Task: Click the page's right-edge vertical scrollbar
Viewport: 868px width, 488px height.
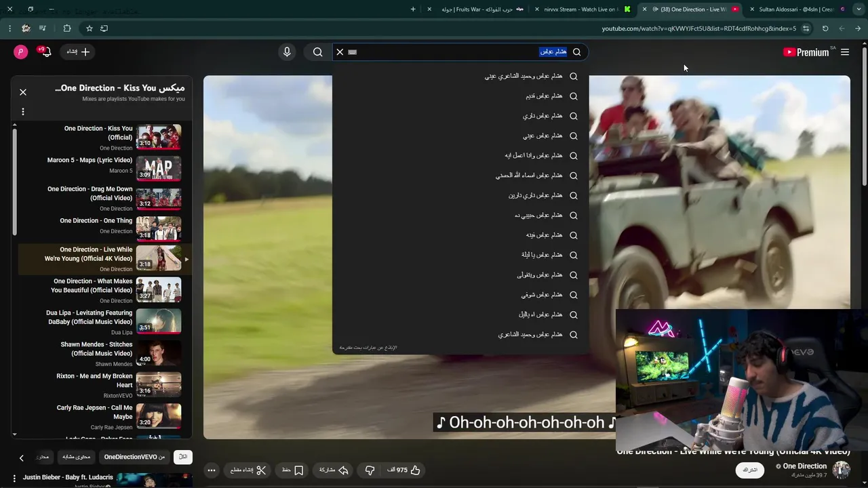Action: [x=865, y=115]
